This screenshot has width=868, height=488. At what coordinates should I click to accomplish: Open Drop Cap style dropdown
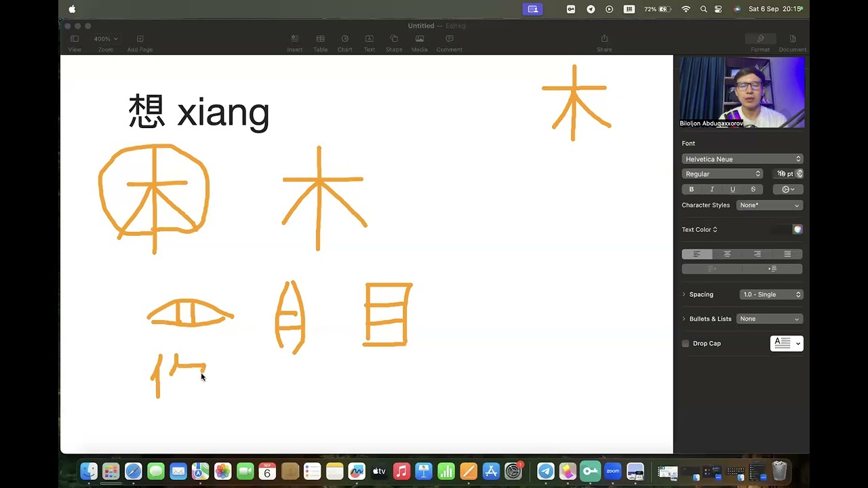pos(787,343)
